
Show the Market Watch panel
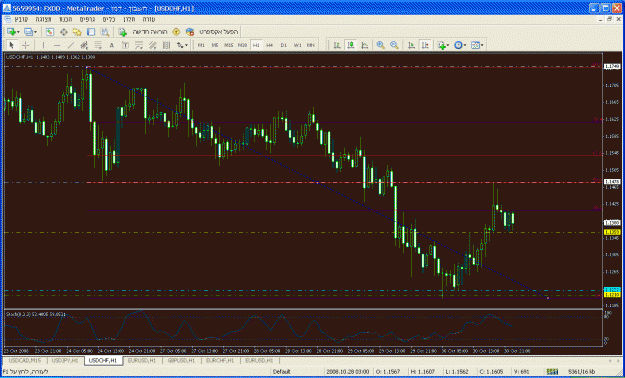pos(50,32)
